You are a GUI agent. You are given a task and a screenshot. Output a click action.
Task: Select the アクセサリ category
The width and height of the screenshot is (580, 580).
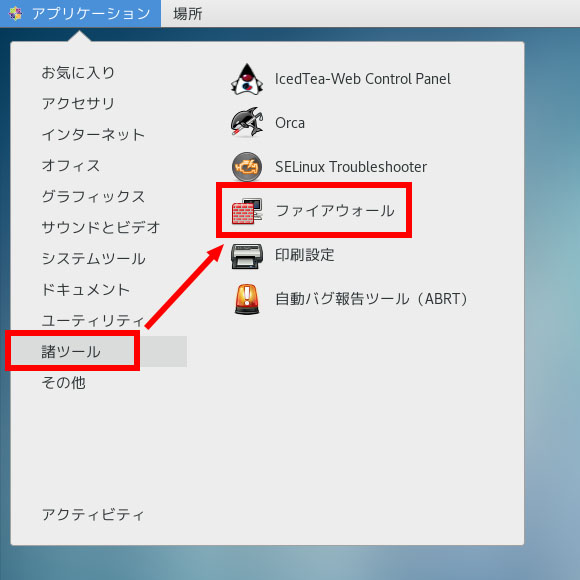pos(78,104)
